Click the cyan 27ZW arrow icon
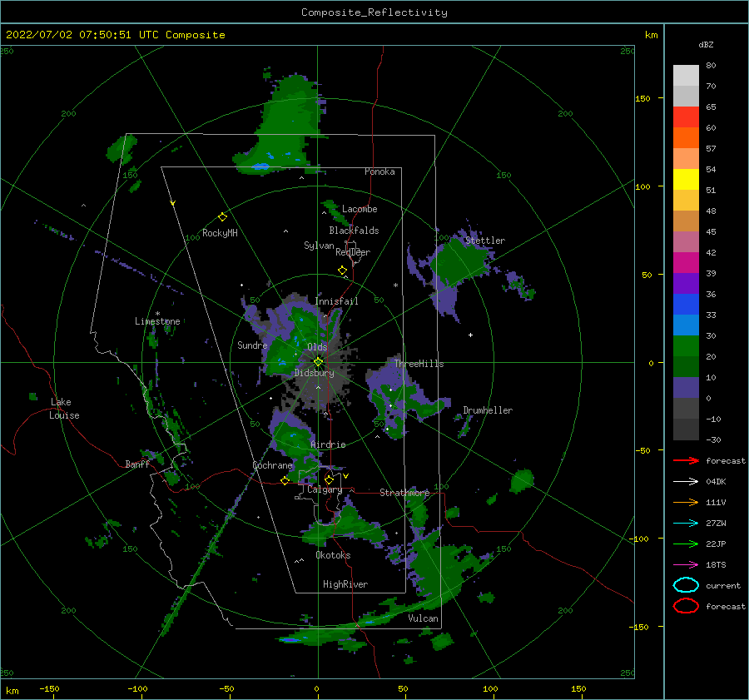 pyautogui.click(x=686, y=524)
